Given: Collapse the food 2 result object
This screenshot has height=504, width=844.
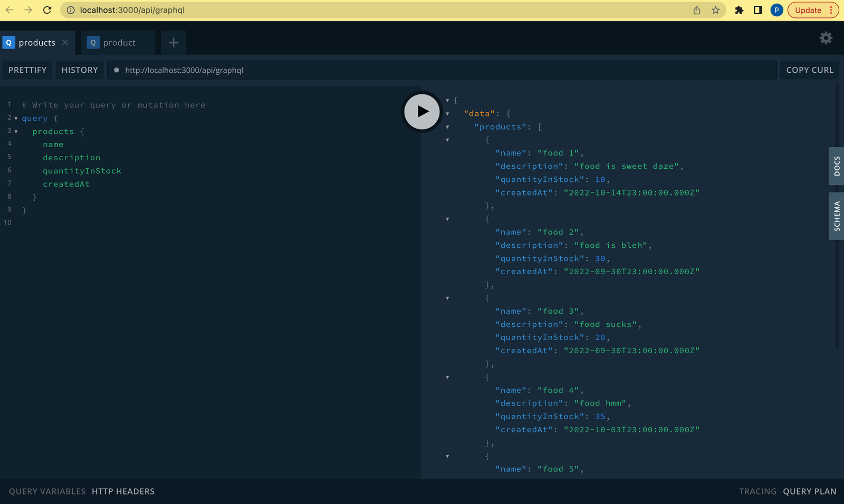Looking at the screenshot, I should (x=447, y=219).
